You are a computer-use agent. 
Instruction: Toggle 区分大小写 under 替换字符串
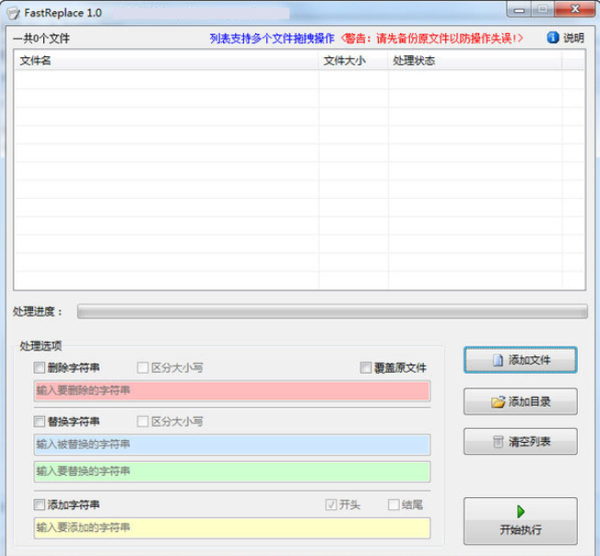(x=143, y=422)
